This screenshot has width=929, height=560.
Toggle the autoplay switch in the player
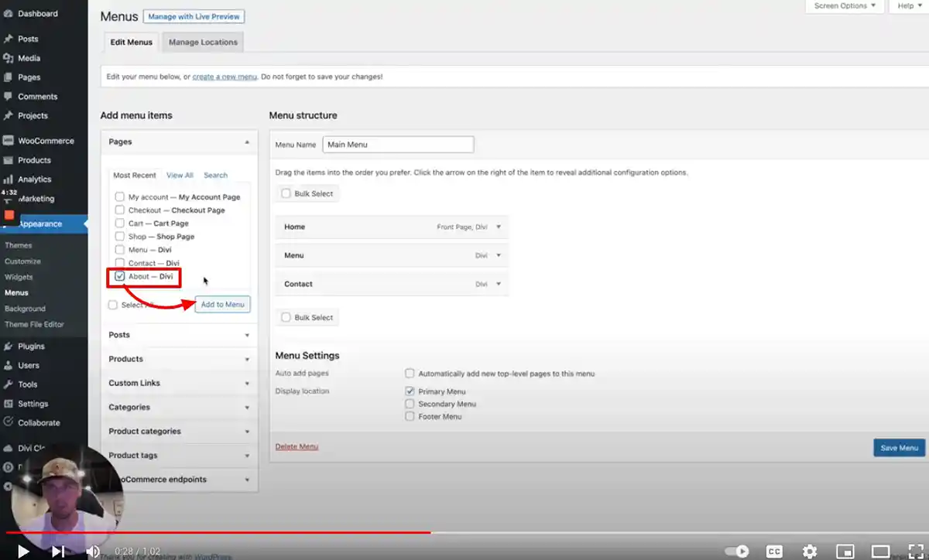click(x=736, y=551)
